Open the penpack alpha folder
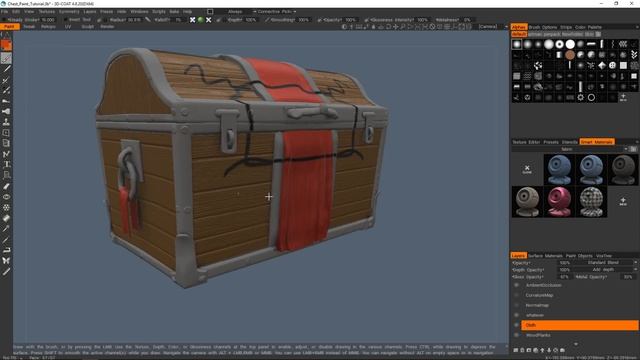 [552, 34]
